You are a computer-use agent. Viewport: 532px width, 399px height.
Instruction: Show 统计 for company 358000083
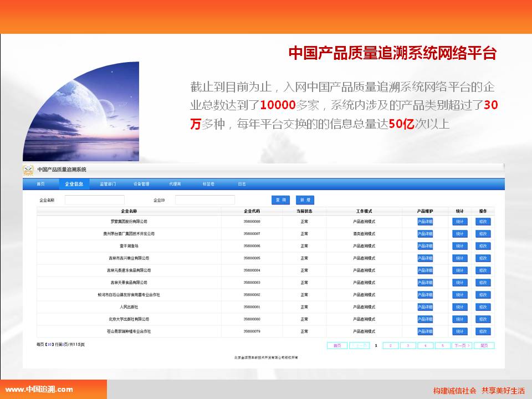click(x=460, y=283)
